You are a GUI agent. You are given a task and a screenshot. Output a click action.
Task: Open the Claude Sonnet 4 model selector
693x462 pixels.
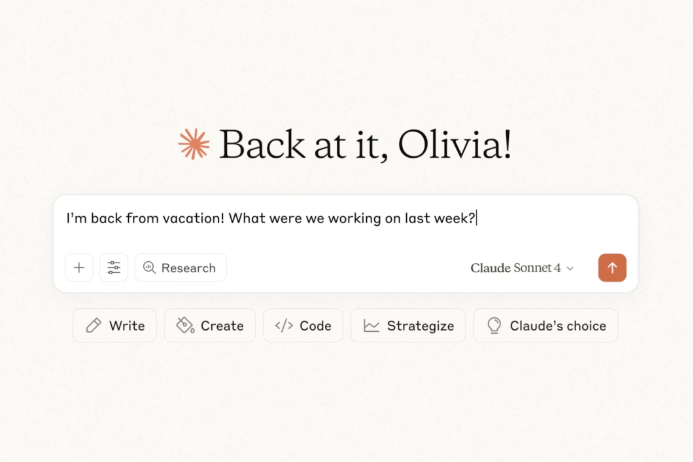click(516, 268)
